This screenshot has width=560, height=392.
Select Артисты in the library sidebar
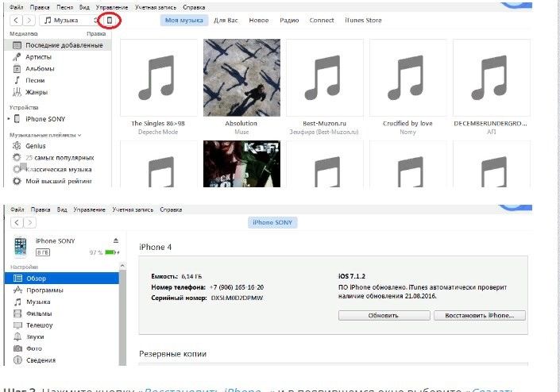coord(39,57)
